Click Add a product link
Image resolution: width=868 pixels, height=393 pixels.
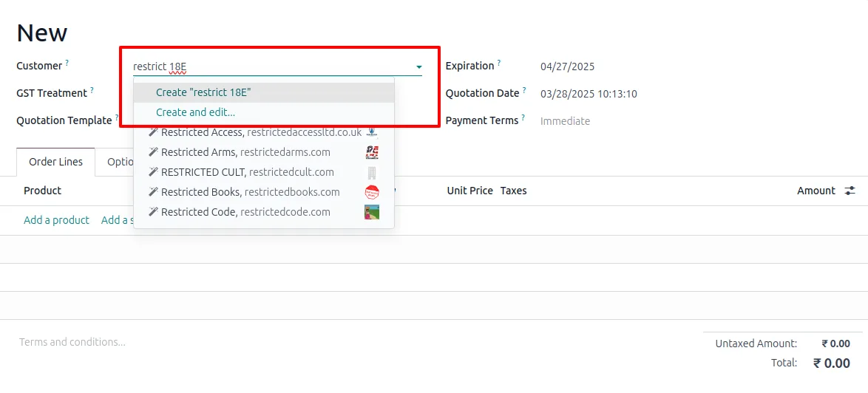coord(56,220)
